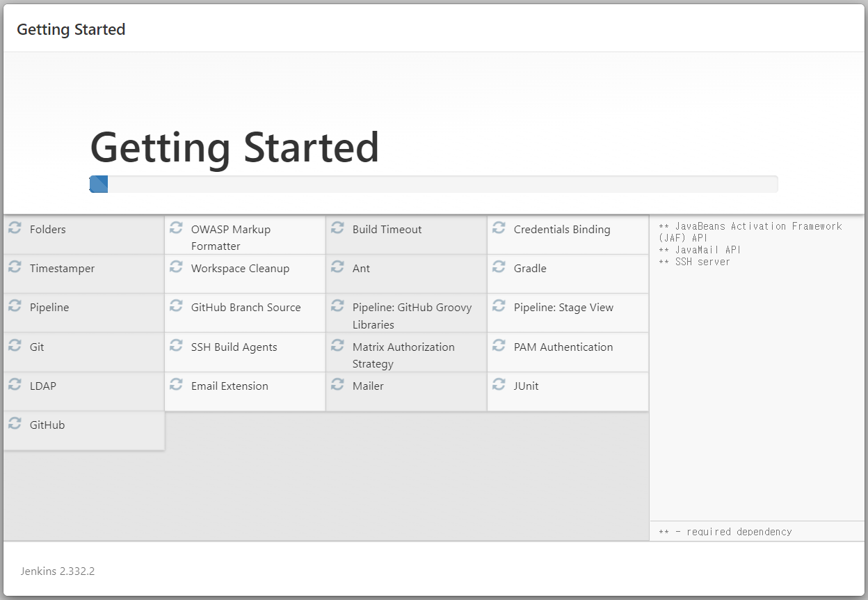Select the JUnit plugin label
The height and width of the screenshot is (600, 868).
point(526,386)
